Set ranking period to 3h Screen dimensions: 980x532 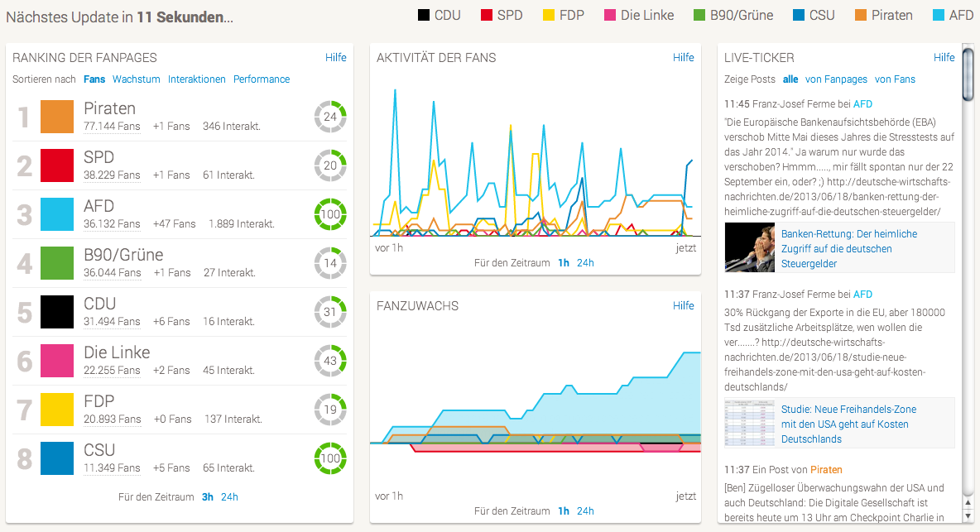[208, 497]
